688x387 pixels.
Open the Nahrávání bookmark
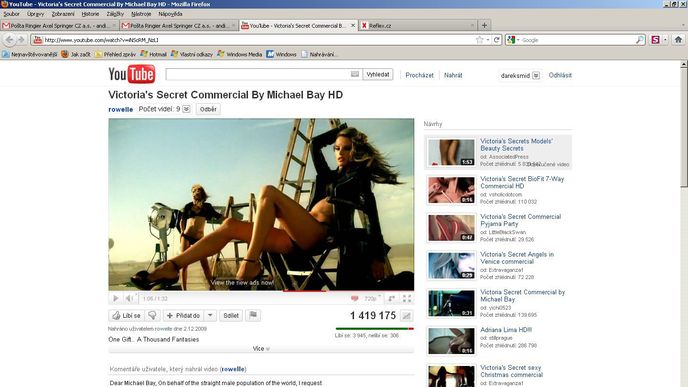319,54
